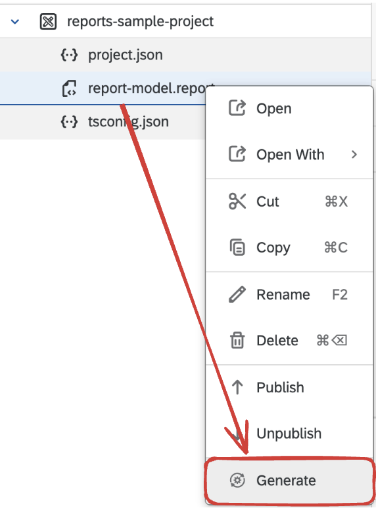Choose Copy from the context menu
Viewport: 376px width, 510px height.
(x=289, y=247)
